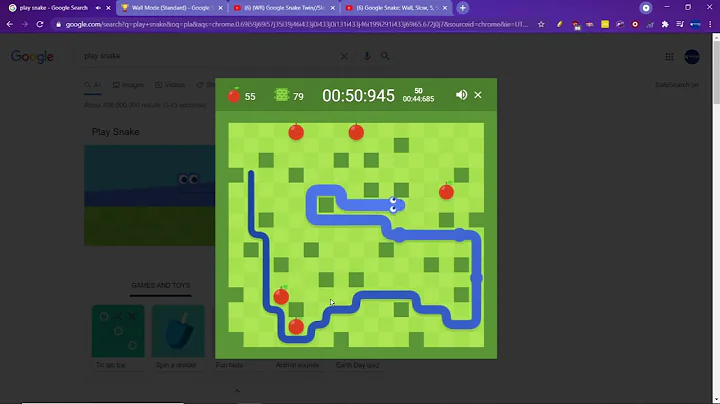Open a new browser tab
The image size is (720, 404).
(x=462, y=8)
